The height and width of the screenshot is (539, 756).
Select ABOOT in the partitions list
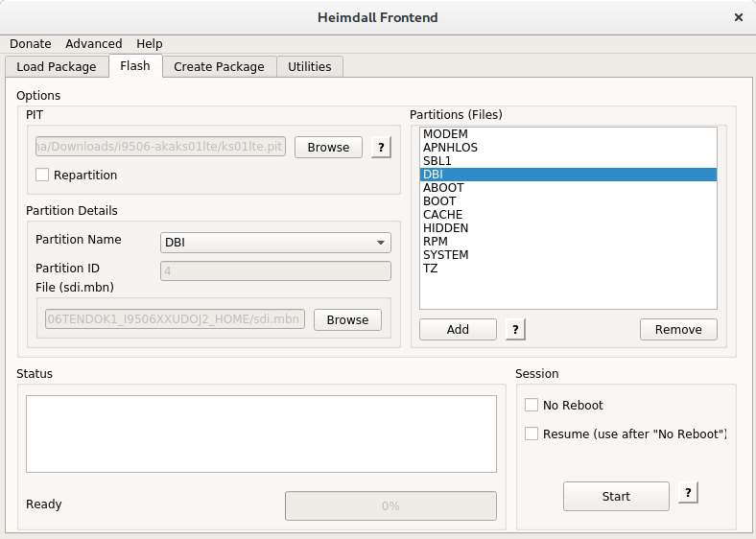point(568,188)
